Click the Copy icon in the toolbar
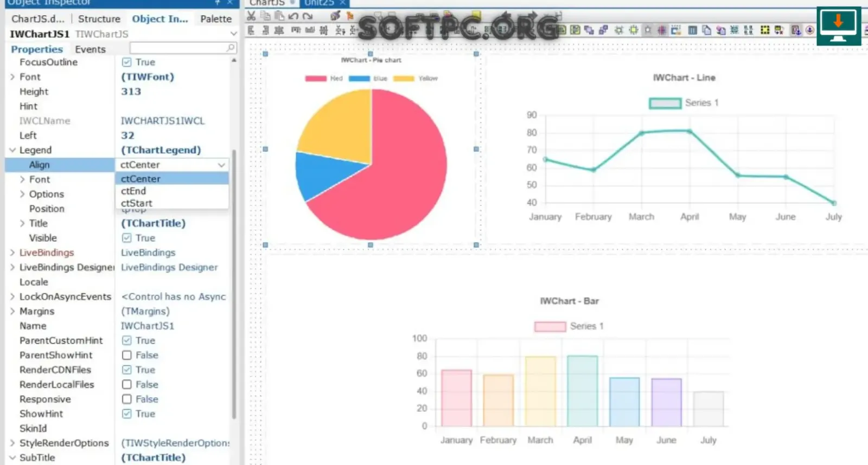Image resolution: width=868 pixels, height=465 pixels. pos(265,16)
